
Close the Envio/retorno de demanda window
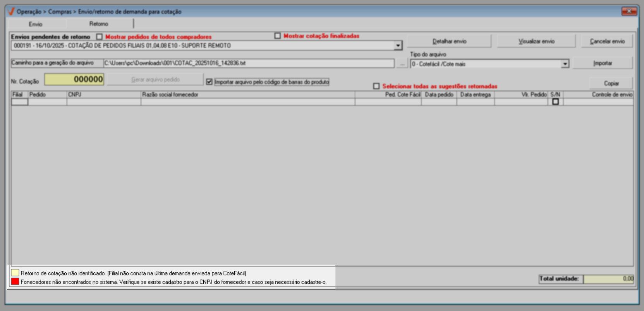coord(629,11)
